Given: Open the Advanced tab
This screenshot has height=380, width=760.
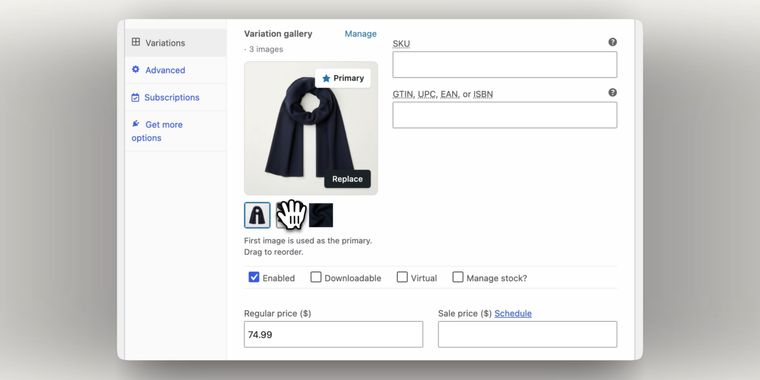Looking at the screenshot, I should tap(175, 70).
